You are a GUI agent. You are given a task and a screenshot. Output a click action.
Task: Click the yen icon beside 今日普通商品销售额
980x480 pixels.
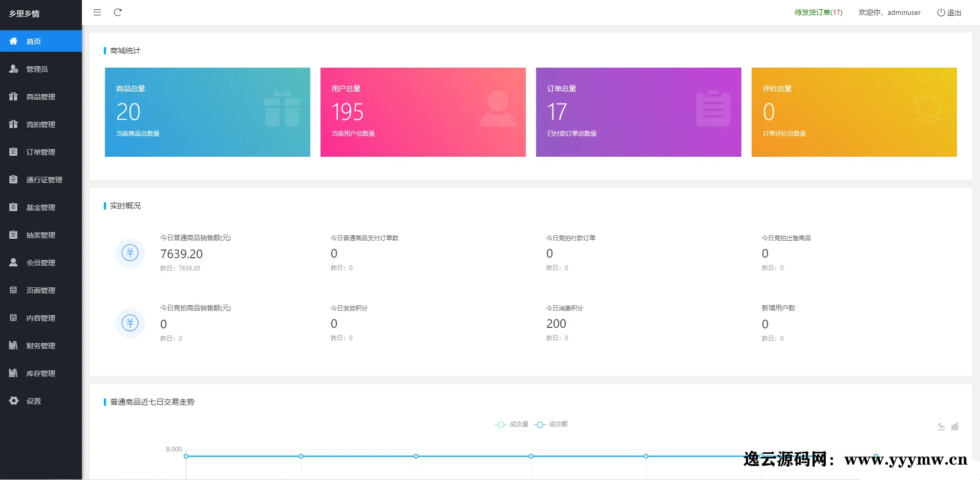tap(130, 253)
